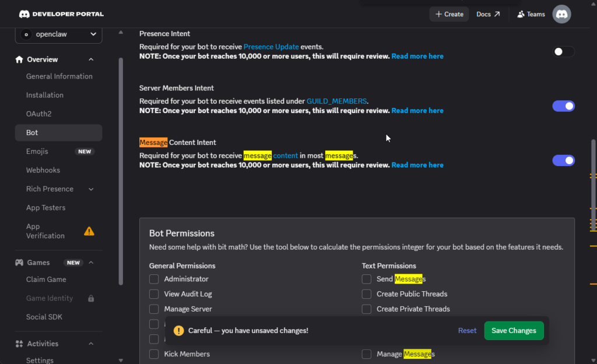This screenshot has width=597, height=364.
Task: Check the Kick Members permission
Action: pos(154,354)
